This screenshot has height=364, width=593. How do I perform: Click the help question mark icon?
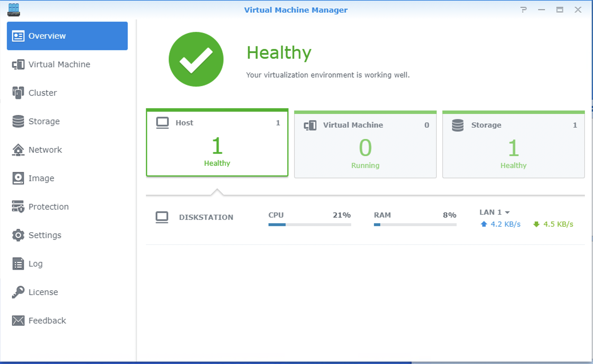pos(523,10)
